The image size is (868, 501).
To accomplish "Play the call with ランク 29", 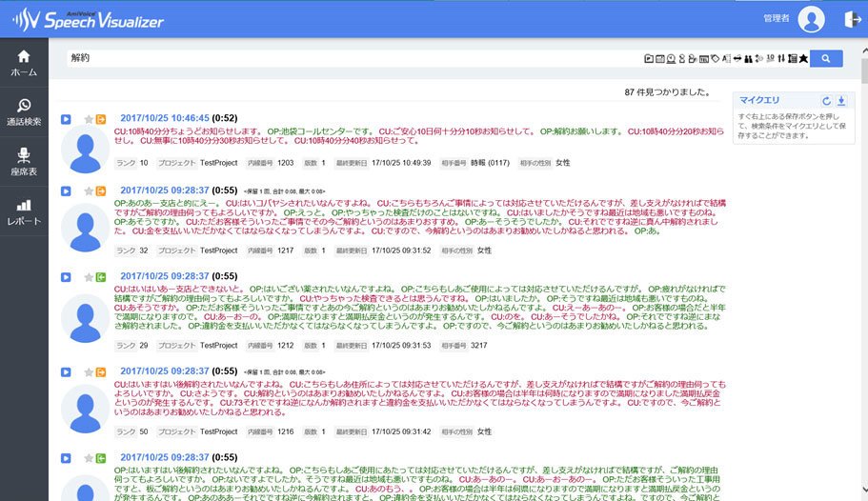I will (66, 277).
